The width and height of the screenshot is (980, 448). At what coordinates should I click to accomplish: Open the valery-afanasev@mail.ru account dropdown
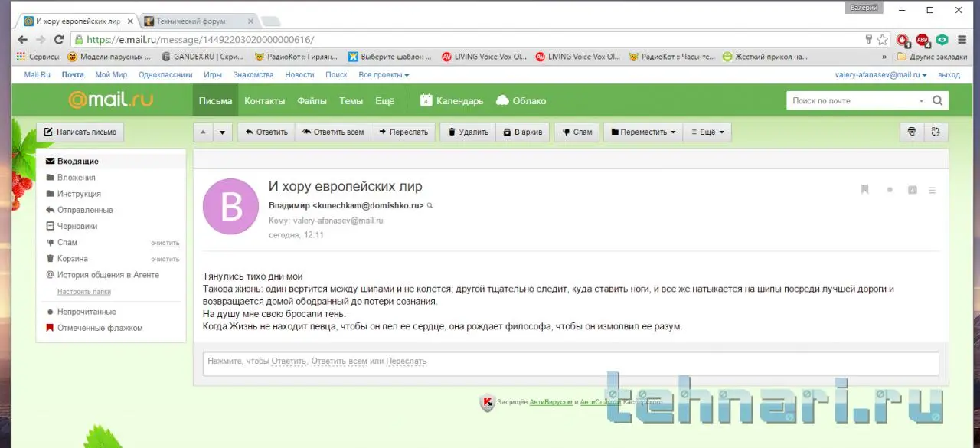880,75
